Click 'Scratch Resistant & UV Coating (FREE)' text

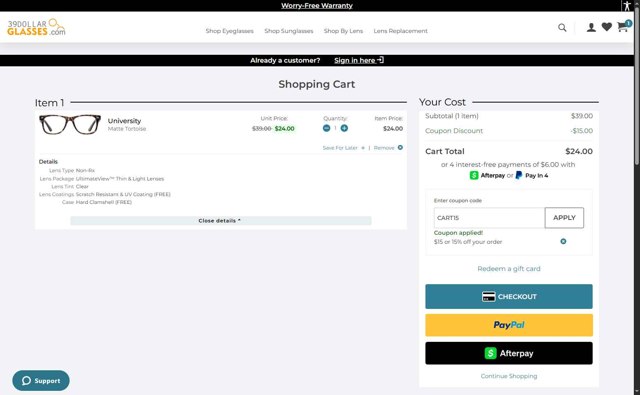tap(123, 195)
